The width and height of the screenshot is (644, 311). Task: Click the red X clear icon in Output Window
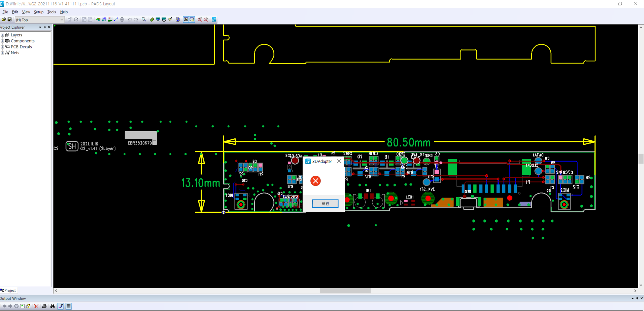(36, 306)
